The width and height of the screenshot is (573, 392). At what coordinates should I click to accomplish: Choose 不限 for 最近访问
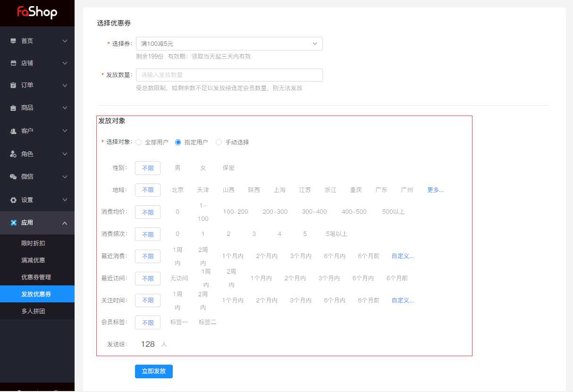coord(148,279)
